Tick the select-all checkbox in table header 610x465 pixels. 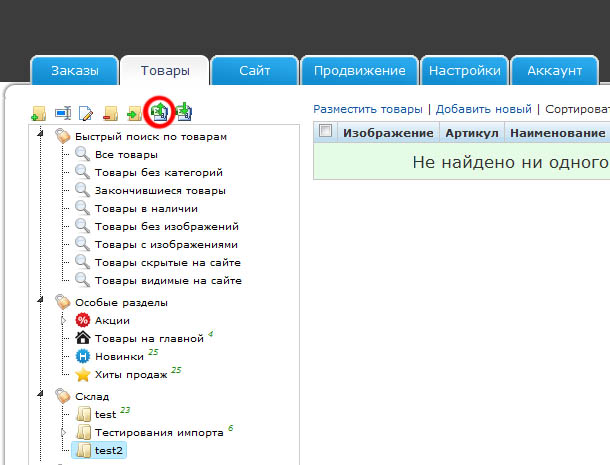(x=325, y=131)
